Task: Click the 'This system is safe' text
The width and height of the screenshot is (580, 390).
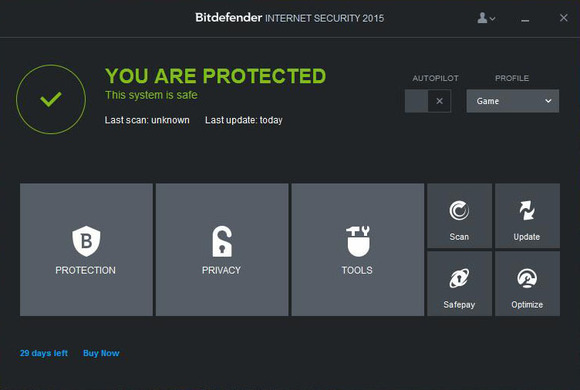Action: tap(151, 95)
